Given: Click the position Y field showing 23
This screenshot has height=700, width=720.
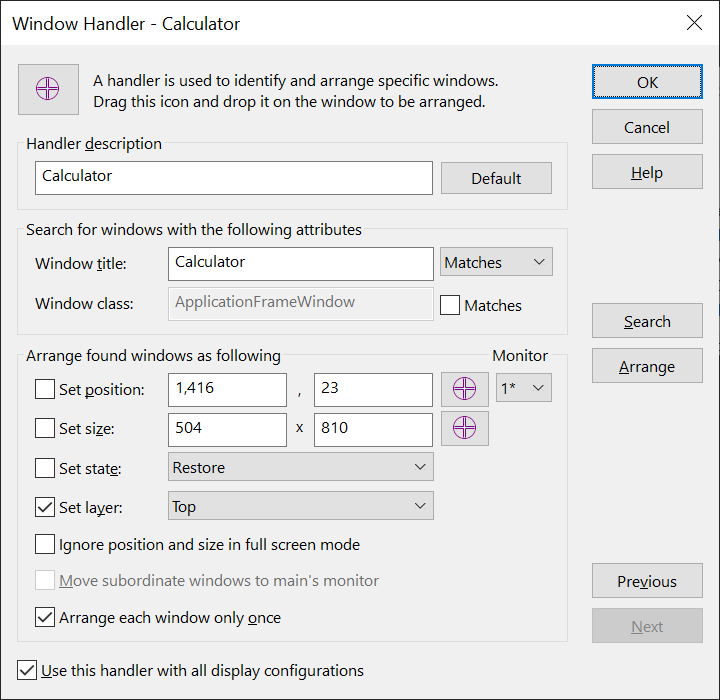Looking at the screenshot, I should [x=373, y=390].
